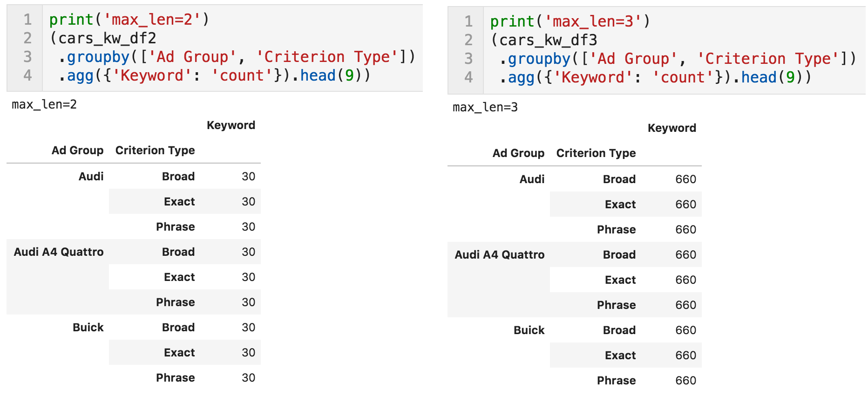Viewport: 868px width, 397px height.
Task: Click the 30 value in the Buick Broad row
Action: (x=248, y=328)
